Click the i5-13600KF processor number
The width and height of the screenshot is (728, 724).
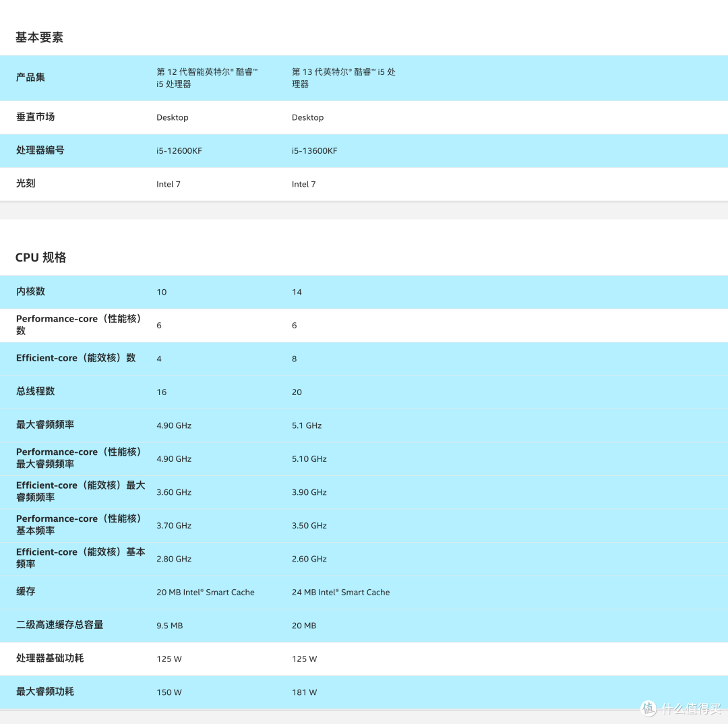pyautogui.click(x=314, y=151)
